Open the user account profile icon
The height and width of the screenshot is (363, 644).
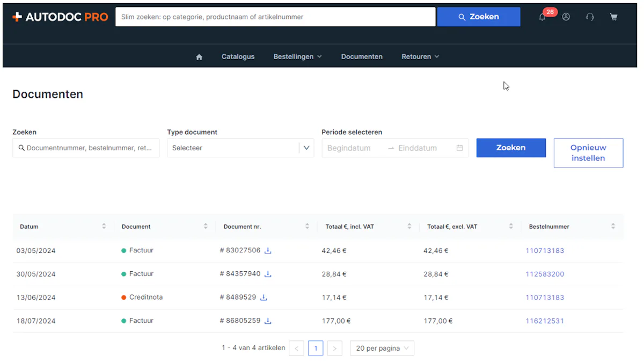(x=566, y=17)
